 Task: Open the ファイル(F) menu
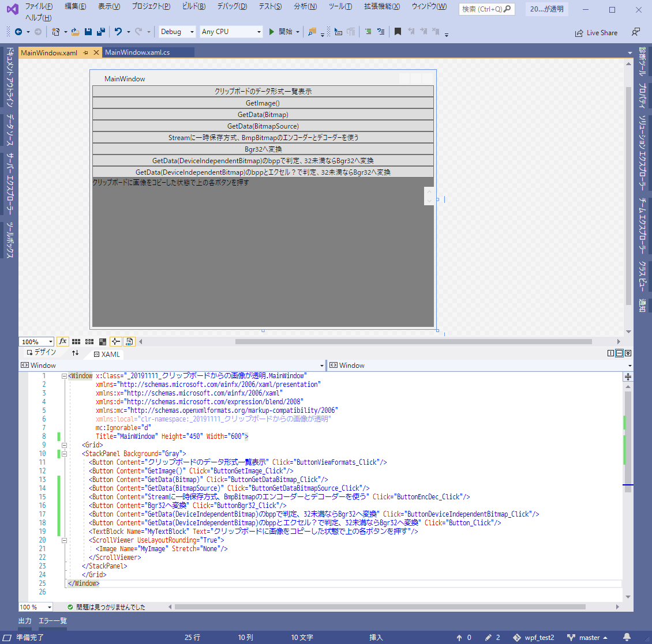(39, 6)
